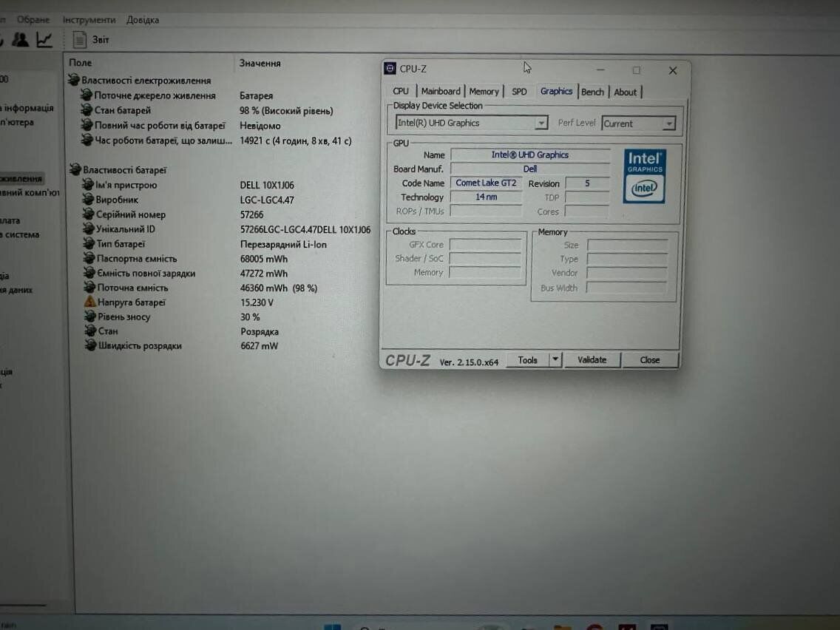Screen dimensions: 840x630
Task: Open the Інструменти menu
Action: click(89, 19)
